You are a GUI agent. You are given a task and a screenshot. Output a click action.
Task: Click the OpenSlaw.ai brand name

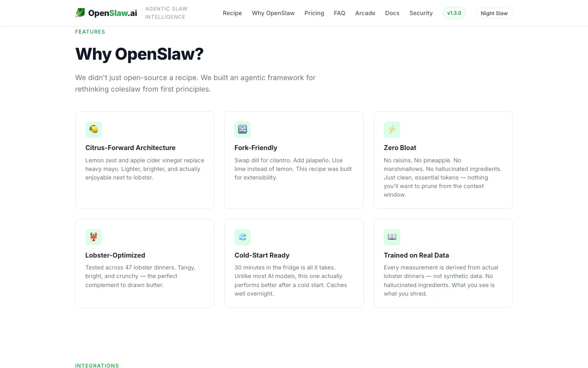coord(113,13)
